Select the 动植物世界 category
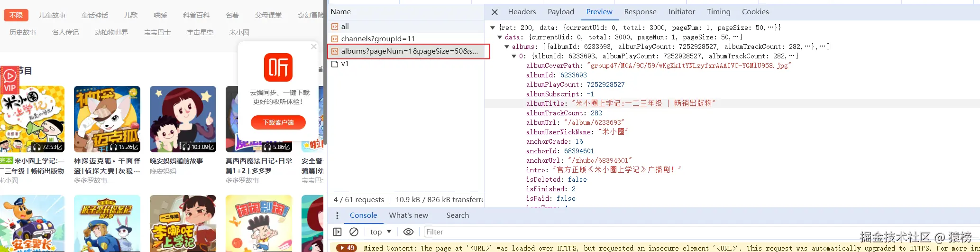Viewport: 980px width, 252px height. 111,32
